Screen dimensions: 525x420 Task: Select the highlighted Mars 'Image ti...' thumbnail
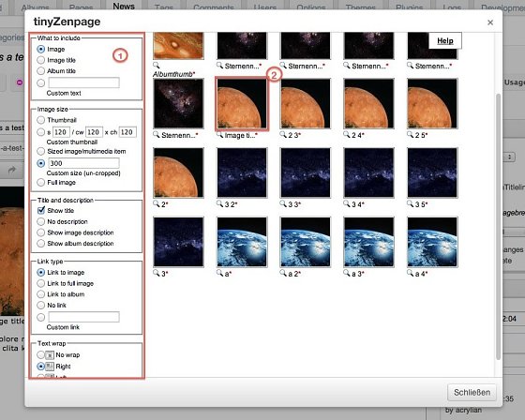click(242, 103)
